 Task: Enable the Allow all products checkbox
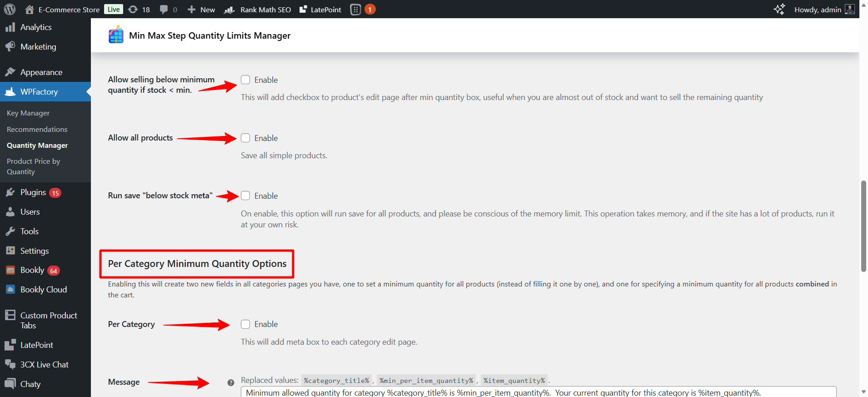pos(245,138)
